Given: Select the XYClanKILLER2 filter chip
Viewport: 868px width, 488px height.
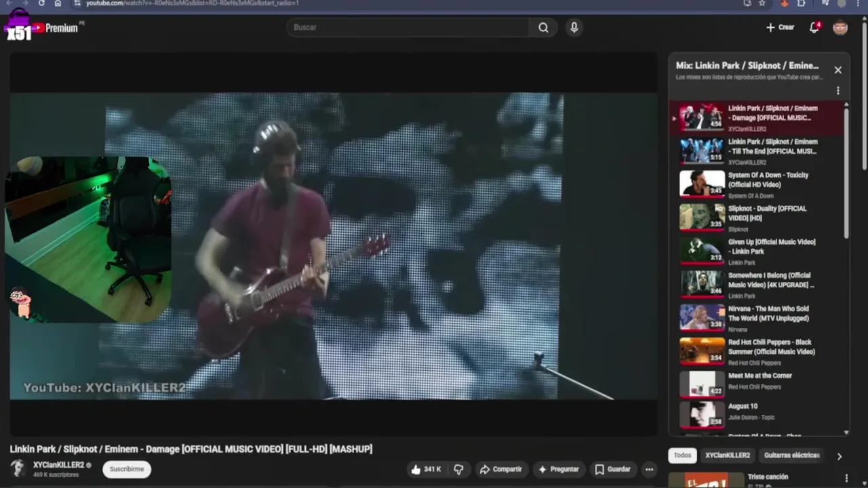Looking at the screenshot, I should (728, 455).
